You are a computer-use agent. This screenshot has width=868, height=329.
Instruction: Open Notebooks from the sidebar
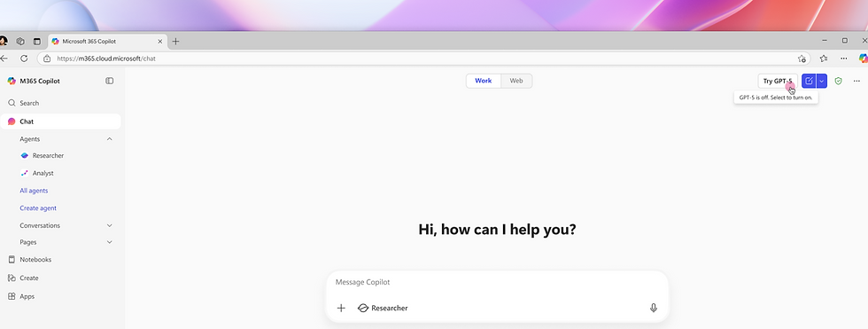[x=60, y=259]
